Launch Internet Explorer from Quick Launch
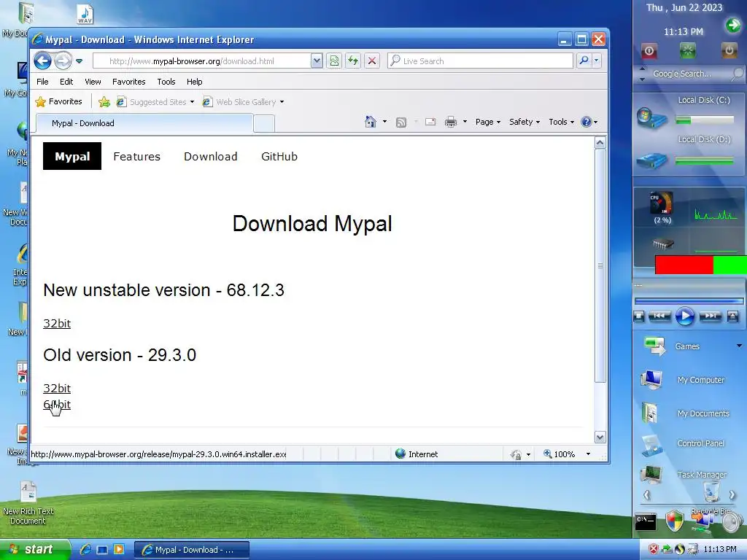 85,550
